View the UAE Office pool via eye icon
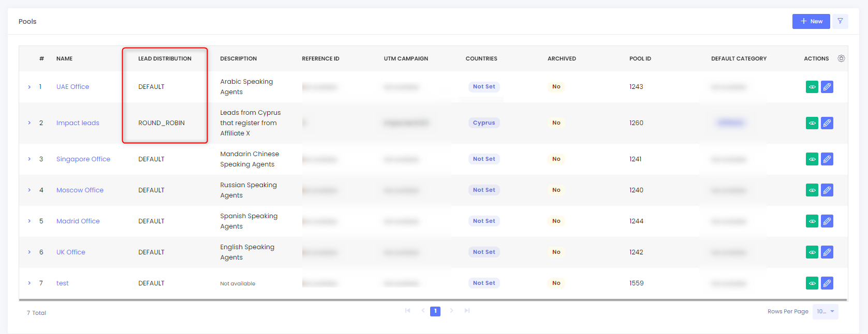 point(812,87)
